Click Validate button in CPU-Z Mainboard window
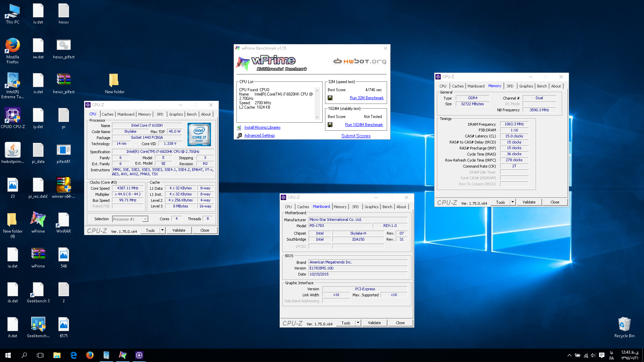The height and width of the screenshot is (362, 644). pos(374,323)
